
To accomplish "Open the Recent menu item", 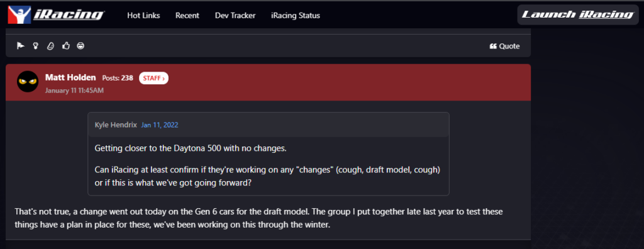I will [187, 16].
